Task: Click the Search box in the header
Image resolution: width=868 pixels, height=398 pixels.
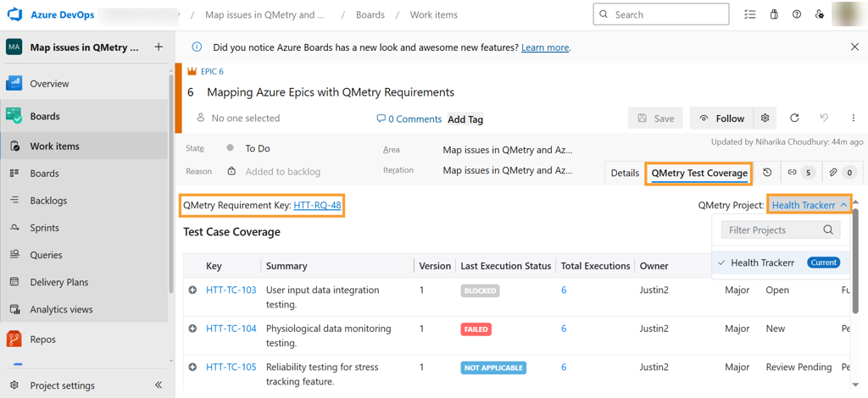Action: [661, 14]
